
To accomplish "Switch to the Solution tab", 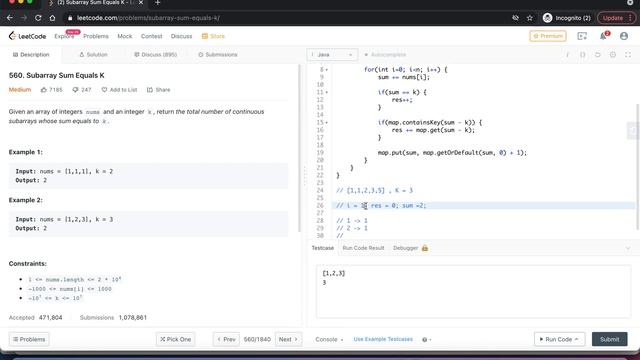I will coord(93,55).
